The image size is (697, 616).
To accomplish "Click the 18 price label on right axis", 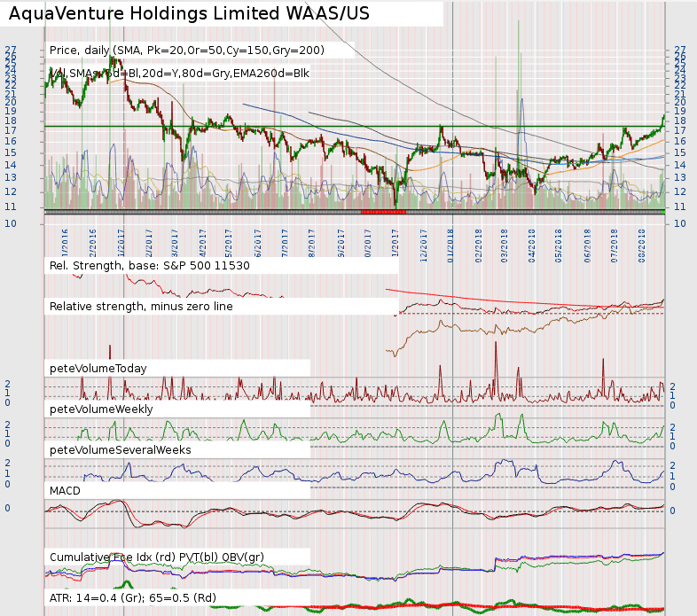I will [x=680, y=121].
